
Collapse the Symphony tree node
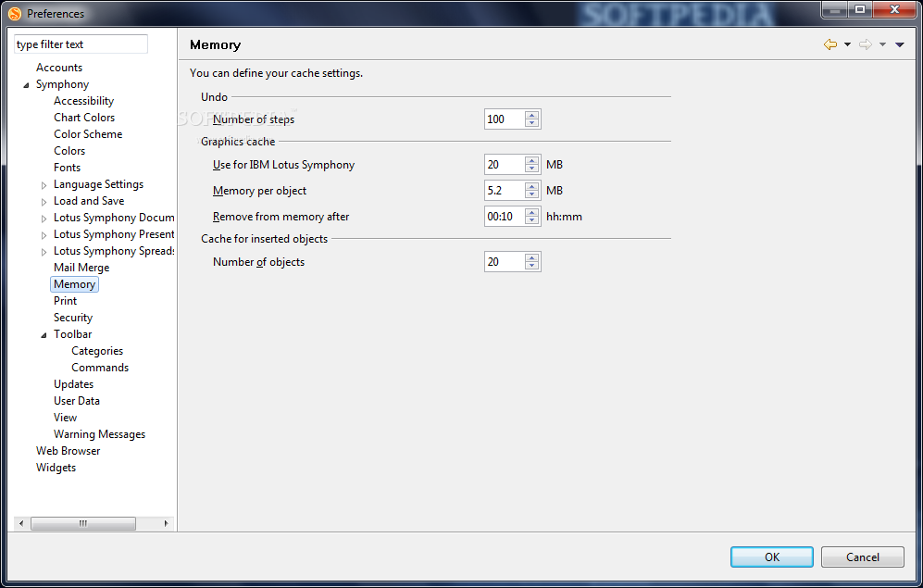click(x=26, y=85)
